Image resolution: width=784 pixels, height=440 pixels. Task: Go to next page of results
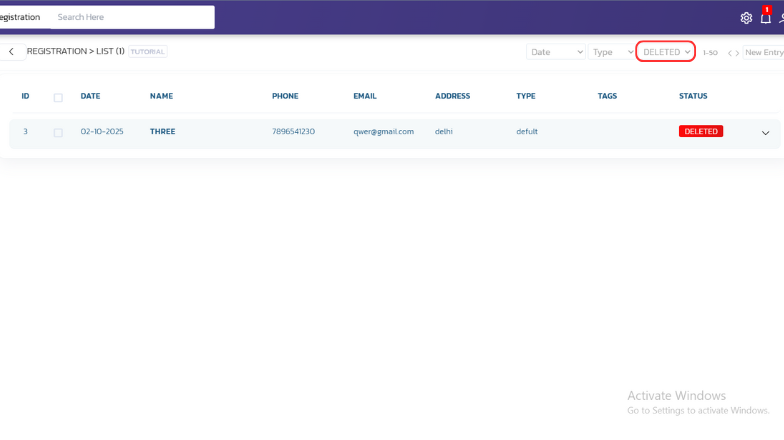(738, 52)
